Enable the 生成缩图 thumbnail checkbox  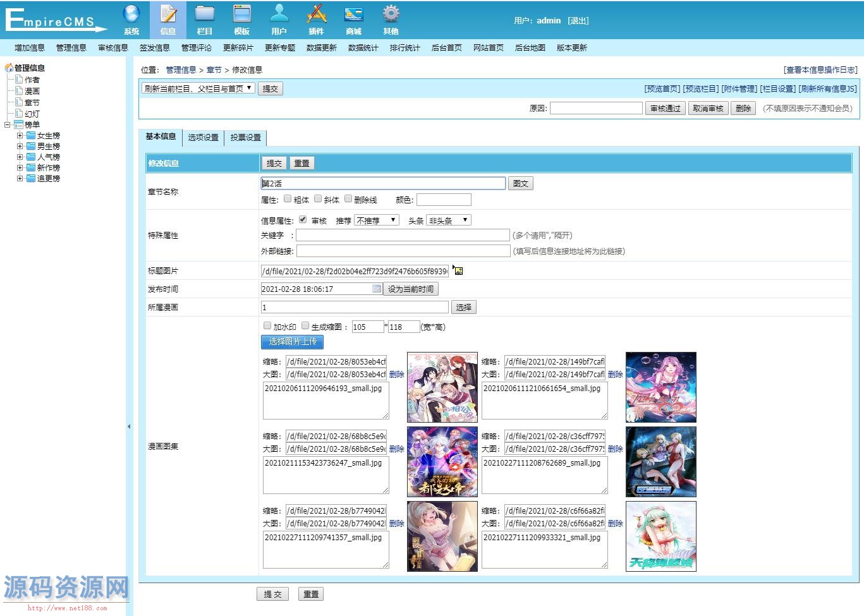coord(305,326)
